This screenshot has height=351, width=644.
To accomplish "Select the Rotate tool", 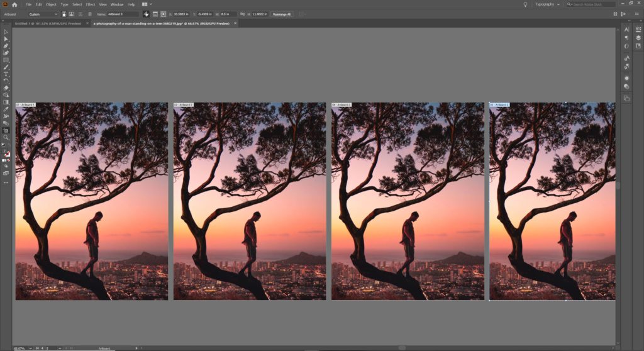I will click(x=6, y=81).
